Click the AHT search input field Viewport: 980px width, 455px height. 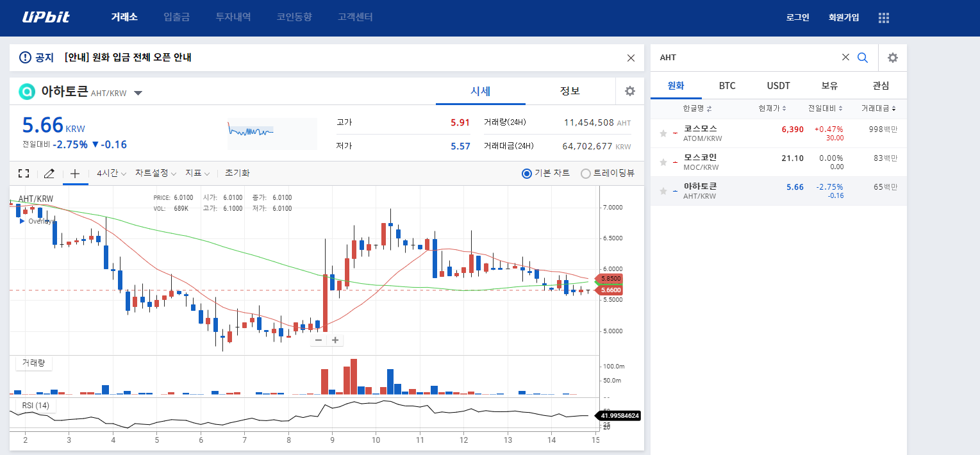coord(747,58)
